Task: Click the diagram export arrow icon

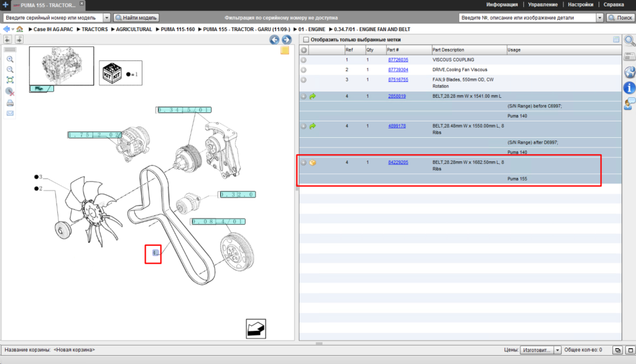Action: 256,328
